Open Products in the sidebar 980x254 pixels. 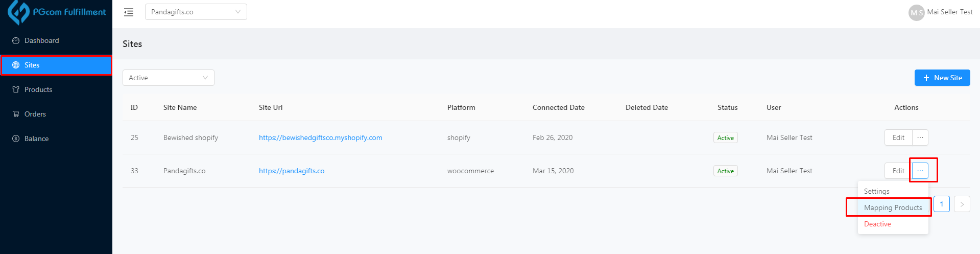point(38,89)
